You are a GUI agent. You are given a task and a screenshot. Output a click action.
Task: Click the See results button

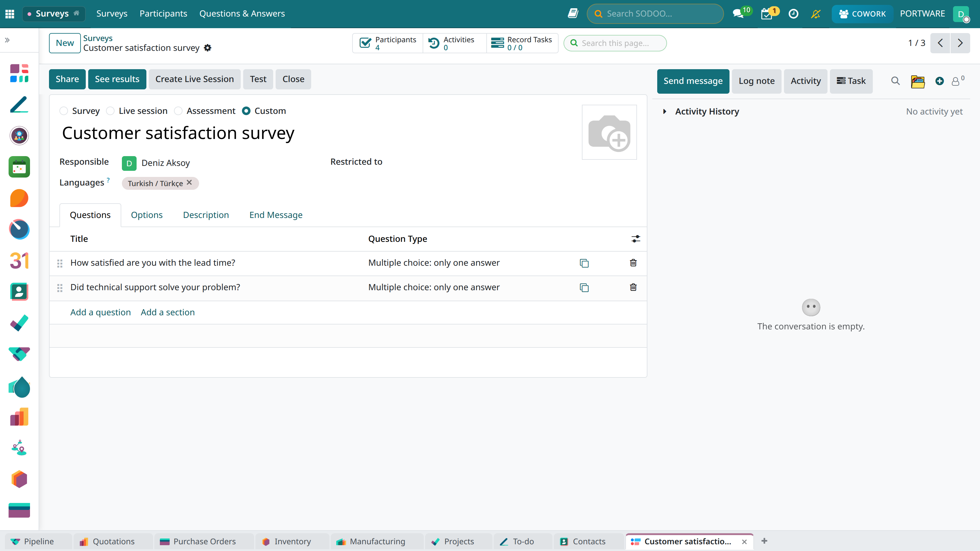coord(117,79)
